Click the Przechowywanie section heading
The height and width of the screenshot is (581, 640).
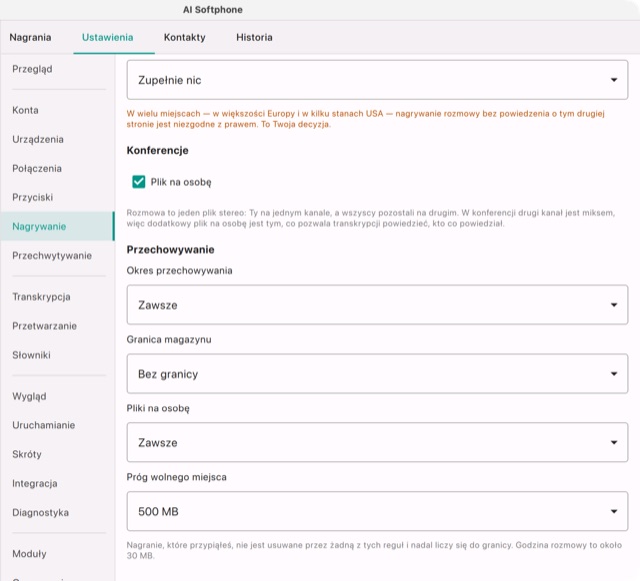pos(170,249)
